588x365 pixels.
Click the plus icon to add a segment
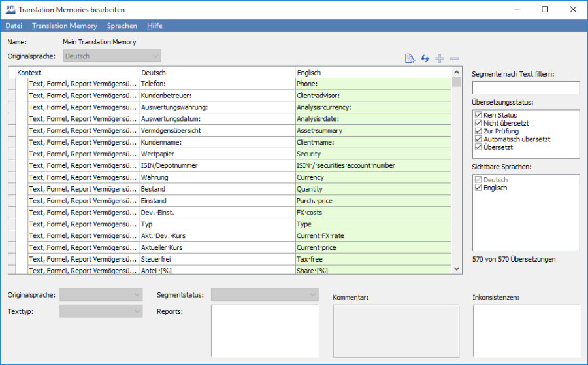point(440,59)
